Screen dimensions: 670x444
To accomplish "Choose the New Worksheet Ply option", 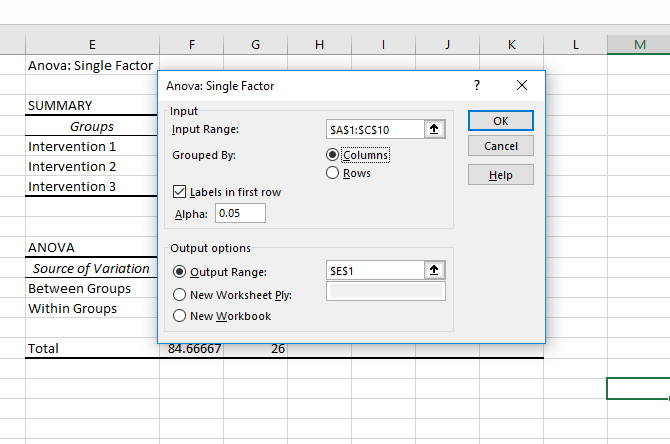I will click(x=181, y=294).
